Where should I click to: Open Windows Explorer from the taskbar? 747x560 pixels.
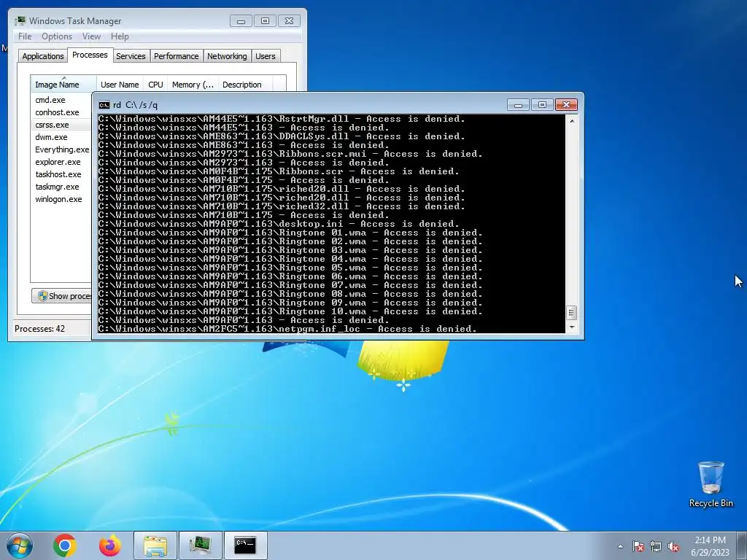point(155,545)
